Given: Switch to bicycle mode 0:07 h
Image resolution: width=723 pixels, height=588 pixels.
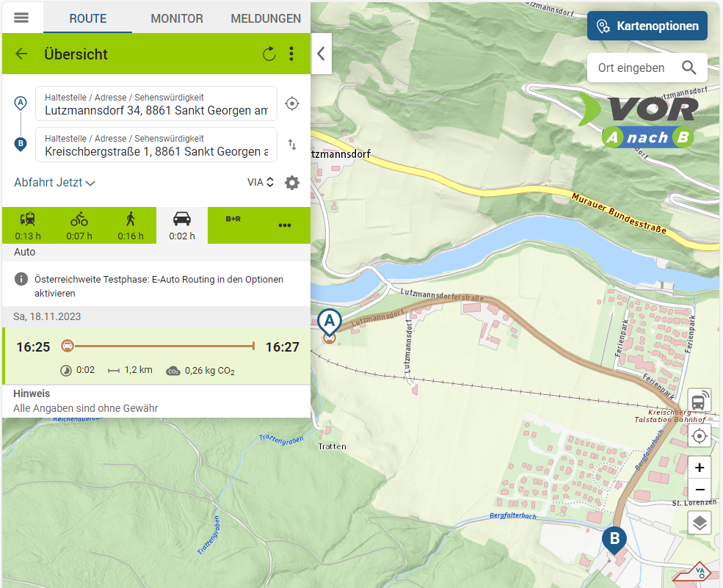Looking at the screenshot, I should pos(79,225).
